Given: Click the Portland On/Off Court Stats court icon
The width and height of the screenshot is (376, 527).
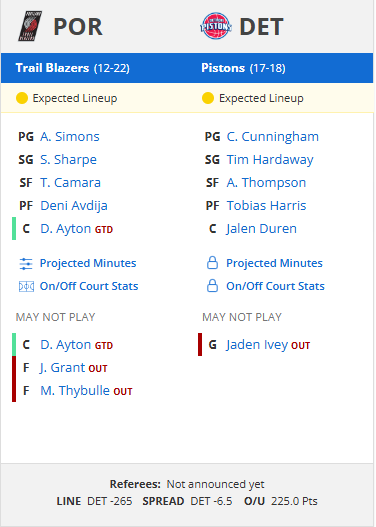Looking at the screenshot, I should click(26, 287).
